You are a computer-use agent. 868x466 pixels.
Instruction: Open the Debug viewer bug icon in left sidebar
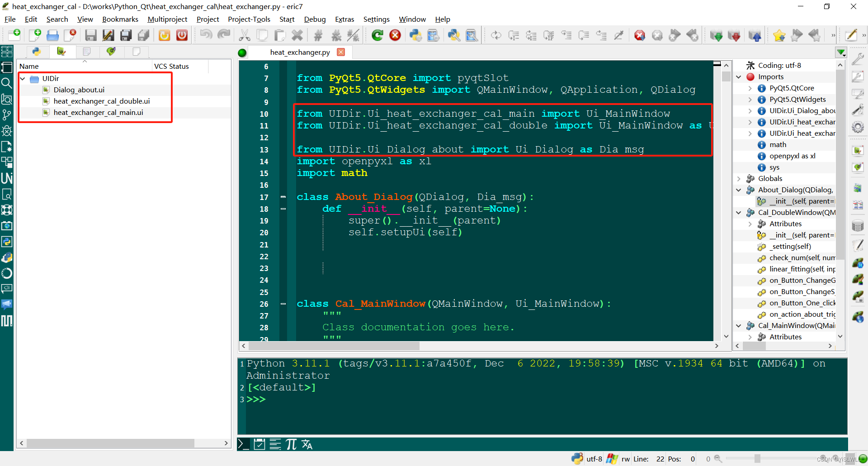7,131
